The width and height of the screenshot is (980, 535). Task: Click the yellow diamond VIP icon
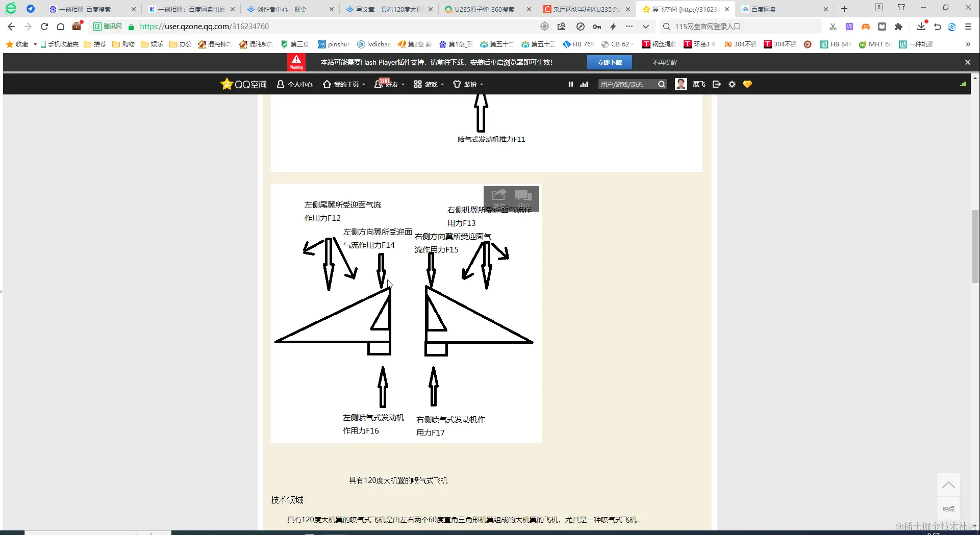[x=747, y=84]
